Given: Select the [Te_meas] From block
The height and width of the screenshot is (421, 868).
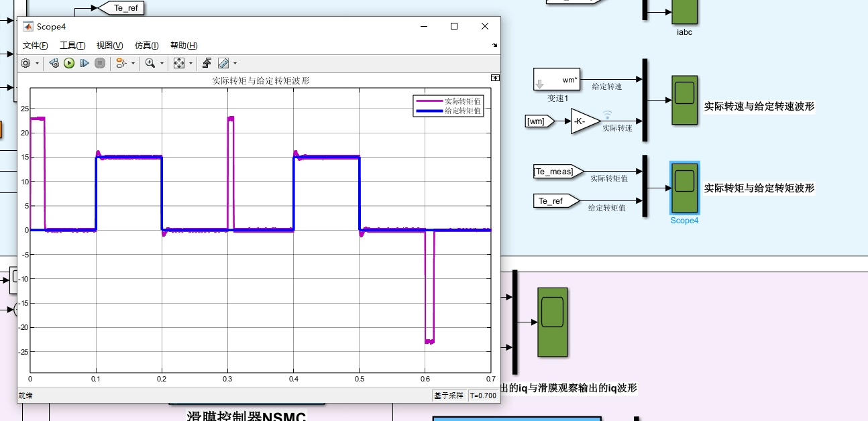Looking at the screenshot, I should 558,172.
